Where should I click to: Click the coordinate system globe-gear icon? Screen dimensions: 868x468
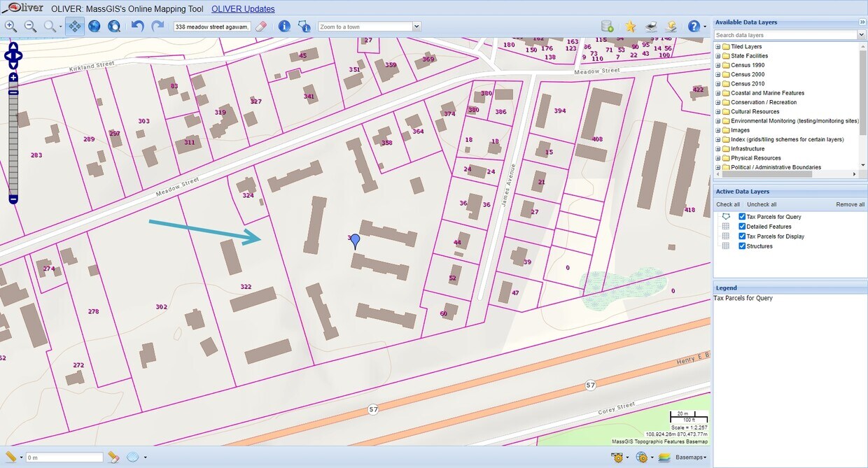[641, 457]
